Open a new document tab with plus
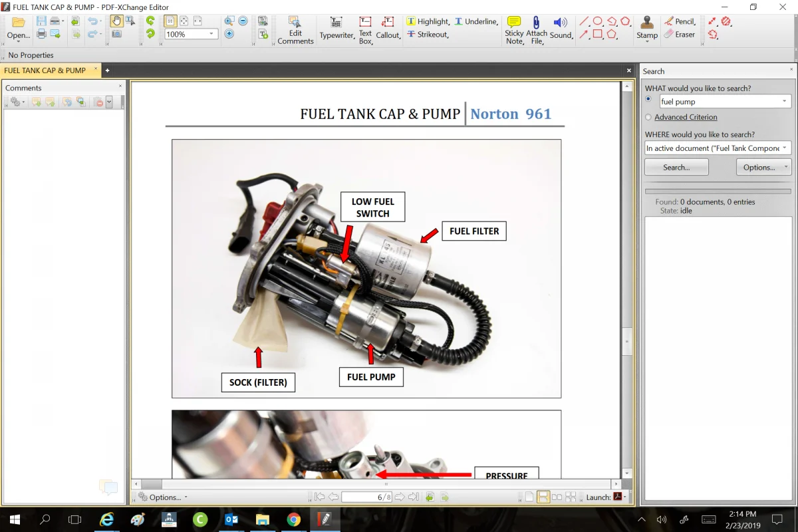798x532 pixels. pyautogui.click(x=107, y=70)
